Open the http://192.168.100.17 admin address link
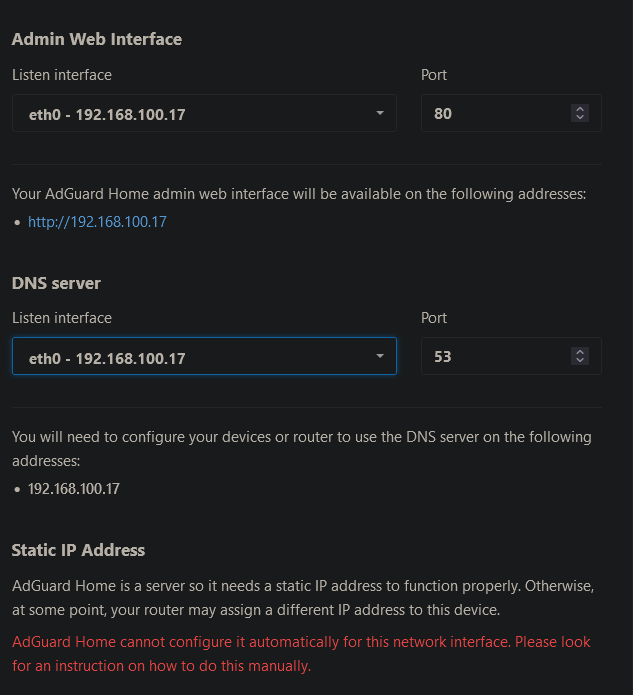Viewport: 633px width, 695px height. coord(97,222)
